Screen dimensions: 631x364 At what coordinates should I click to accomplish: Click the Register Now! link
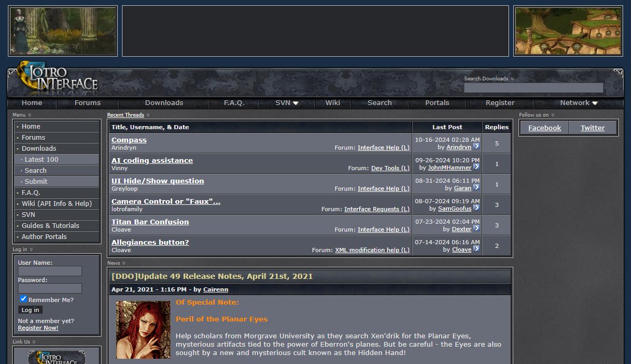point(38,328)
